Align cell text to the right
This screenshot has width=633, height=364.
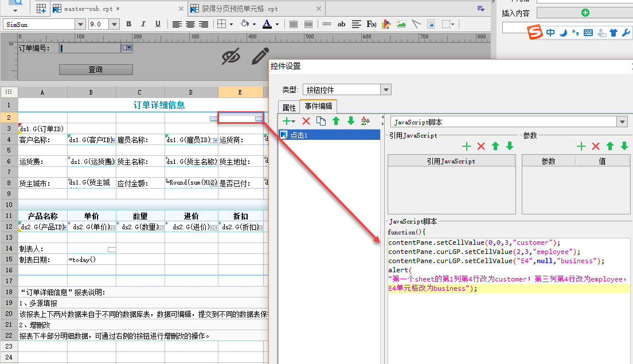coord(204,24)
